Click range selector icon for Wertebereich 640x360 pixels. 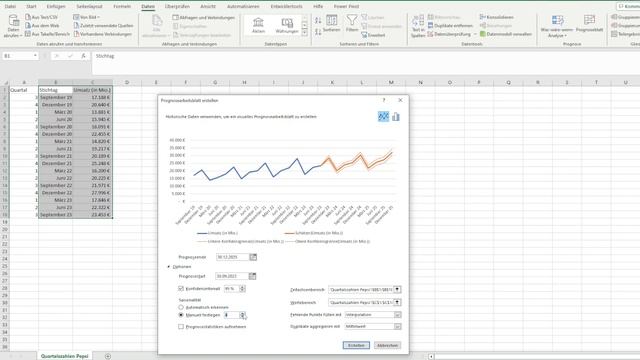[x=397, y=302]
